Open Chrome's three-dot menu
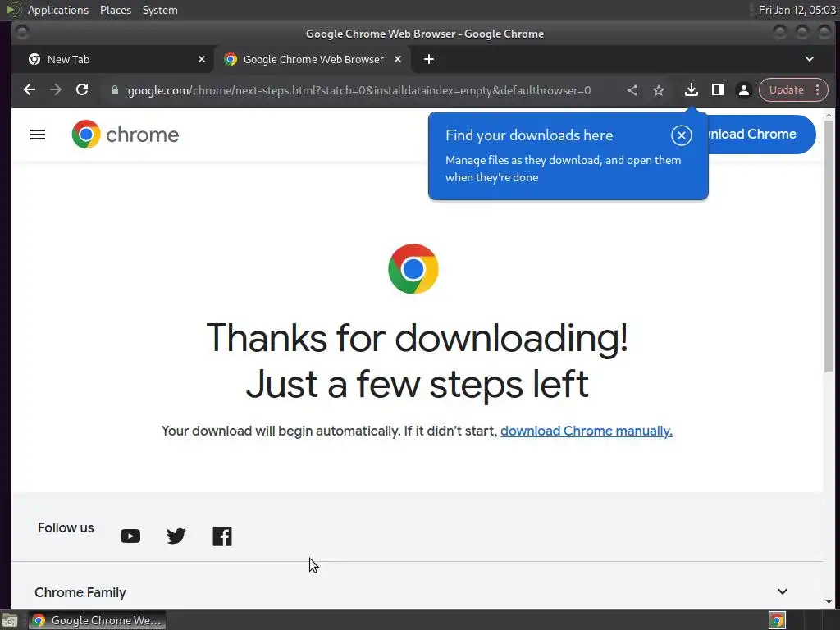840x630 pixels. click(818, 90)
